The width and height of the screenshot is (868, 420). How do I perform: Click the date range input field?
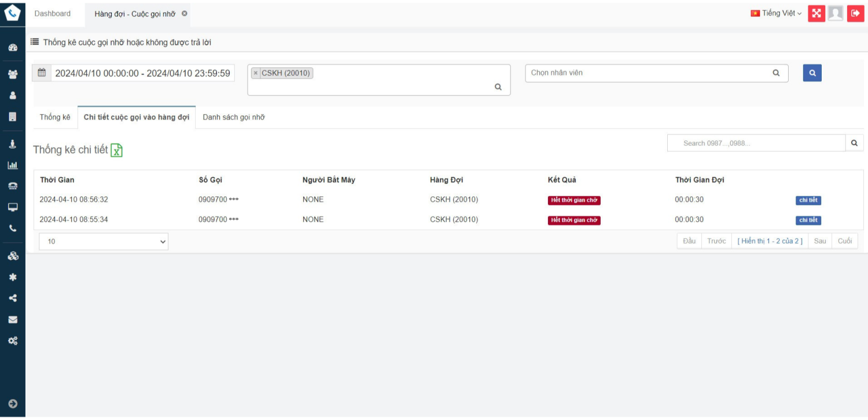[x=142, y=74]
